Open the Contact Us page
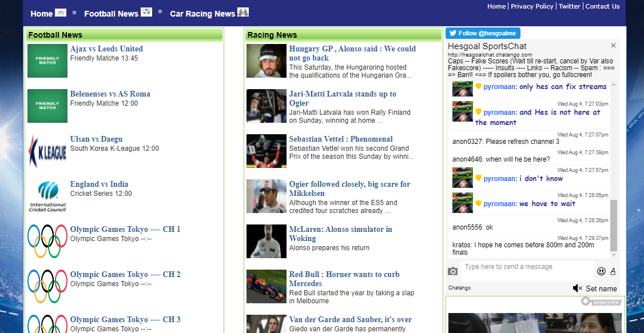Image resolution: width=644 pixels, height=333 pixels. [x=602, y=6]
